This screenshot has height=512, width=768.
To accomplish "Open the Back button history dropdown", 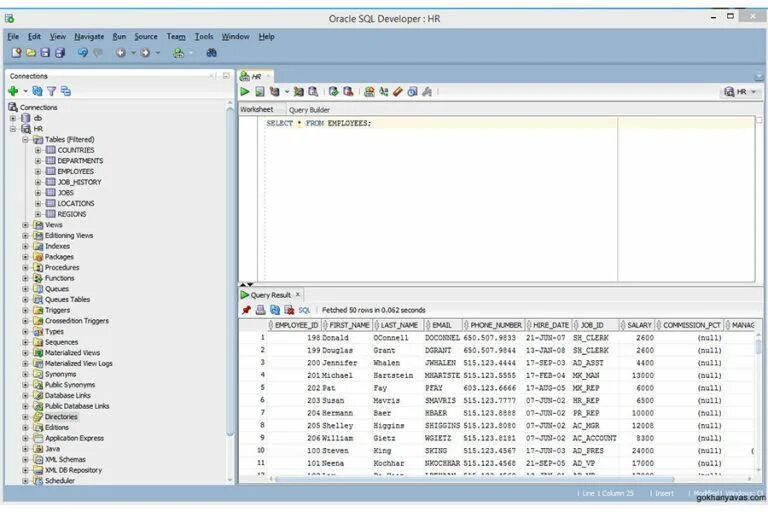I will 133,53.
